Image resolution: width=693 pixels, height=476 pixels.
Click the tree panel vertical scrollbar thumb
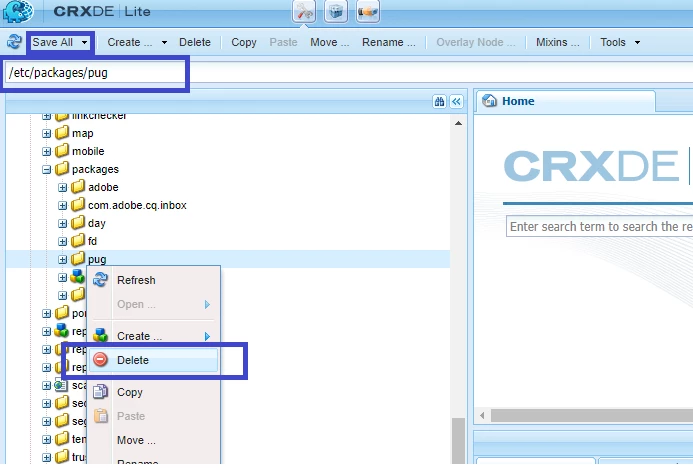tap(458, 441)
